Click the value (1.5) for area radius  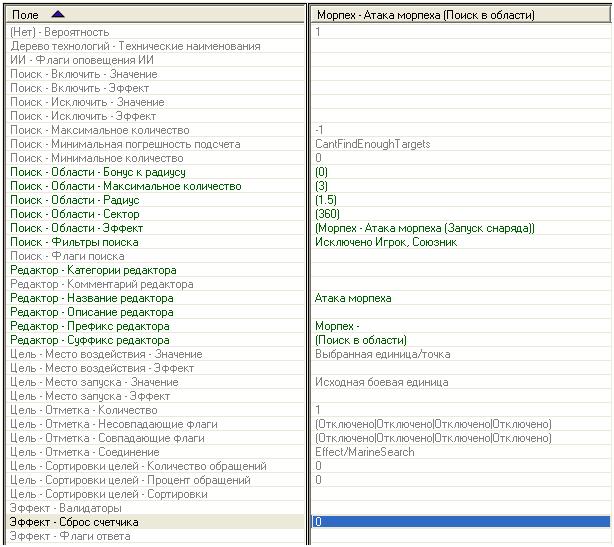327,200
